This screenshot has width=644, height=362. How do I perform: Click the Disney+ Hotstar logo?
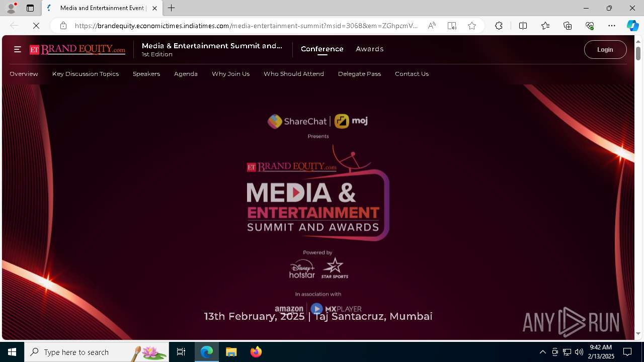[302, 269]
